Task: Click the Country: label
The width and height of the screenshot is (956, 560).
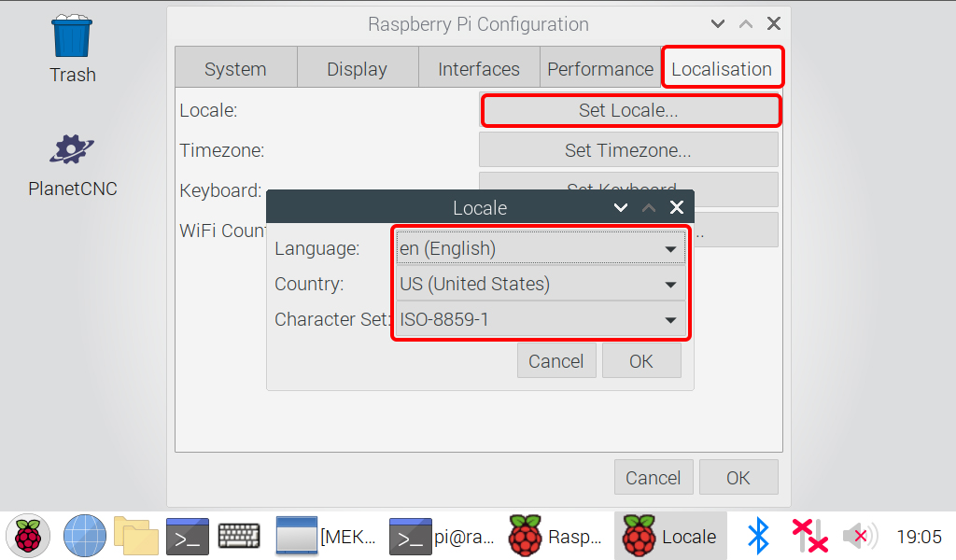Action: tap(309, 284)
